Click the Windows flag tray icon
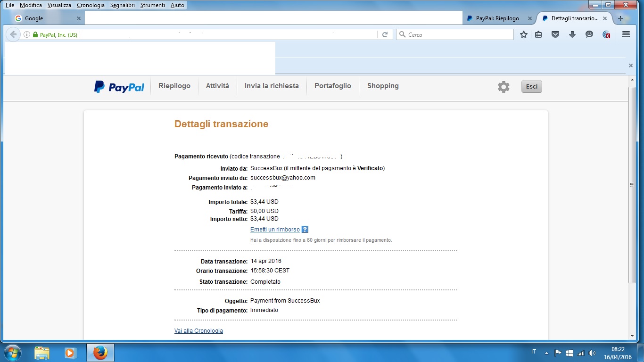This screenshot has width=644, height=362. [x=569, y=353]
